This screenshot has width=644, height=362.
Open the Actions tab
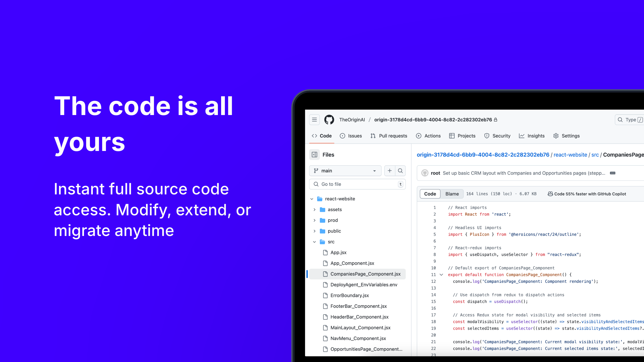(x=428, y=136)
